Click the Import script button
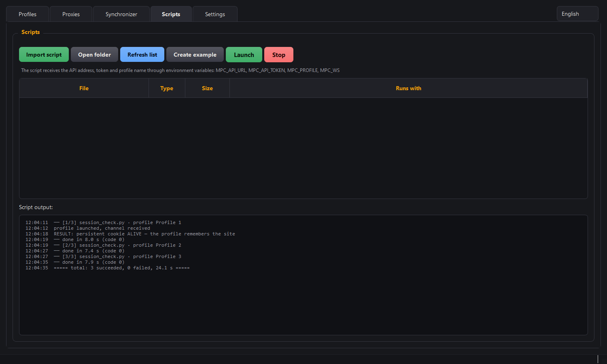The image size is (607, 364). (x=44, y=55)
